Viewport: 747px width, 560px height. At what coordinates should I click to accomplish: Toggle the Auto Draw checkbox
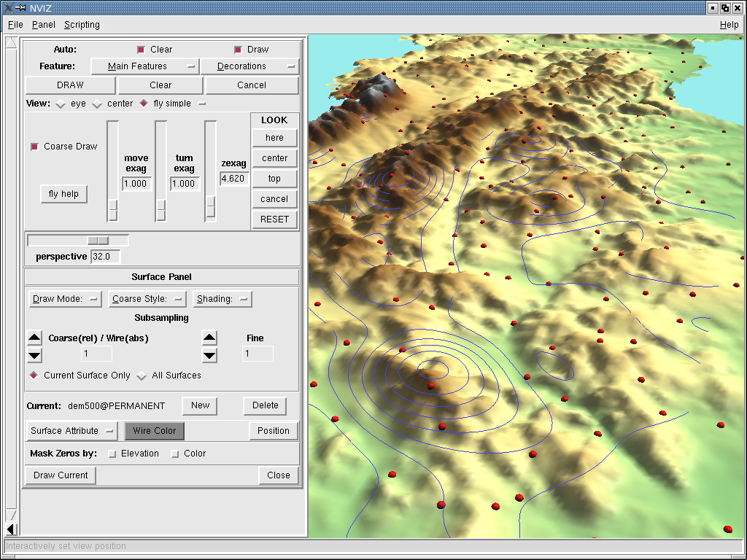(238, 50)
